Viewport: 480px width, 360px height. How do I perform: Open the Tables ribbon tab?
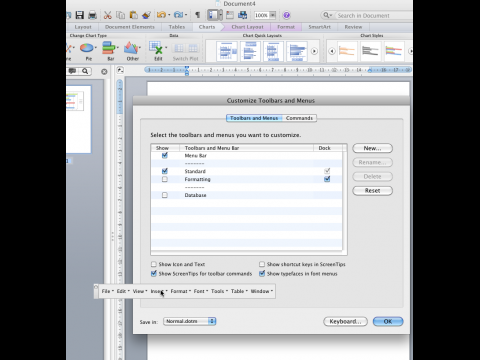[177, 27]
